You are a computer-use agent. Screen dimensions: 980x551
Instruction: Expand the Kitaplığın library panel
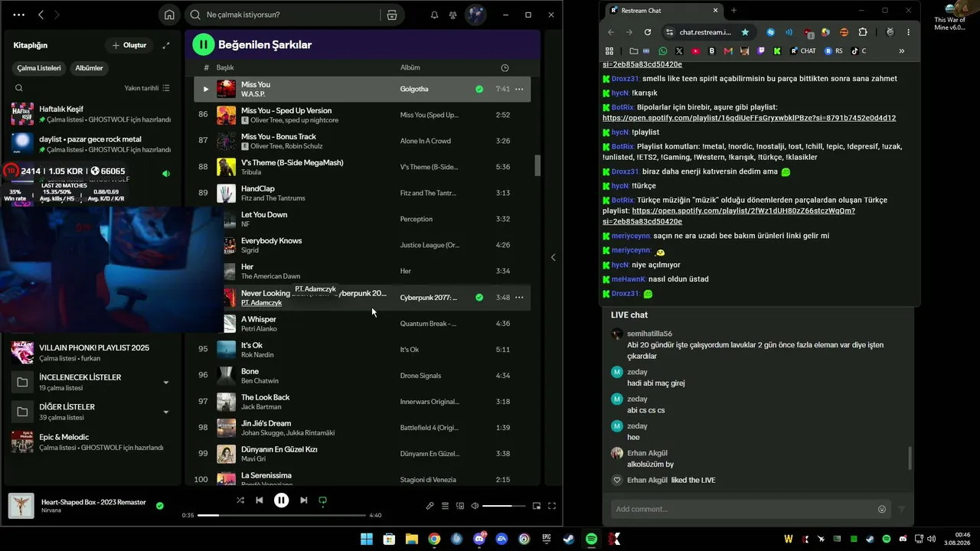[x=166, y=45]
